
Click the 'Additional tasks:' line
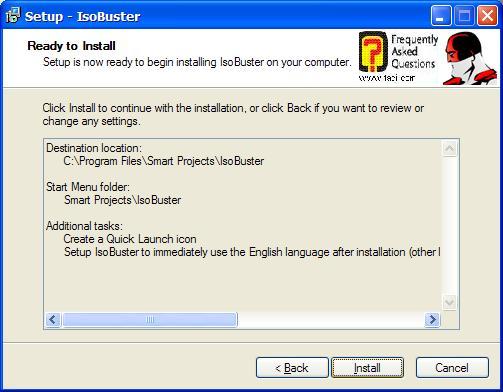coord(84,226)
